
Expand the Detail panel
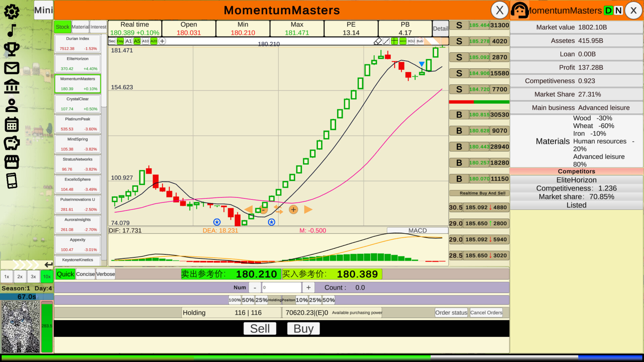440,28
